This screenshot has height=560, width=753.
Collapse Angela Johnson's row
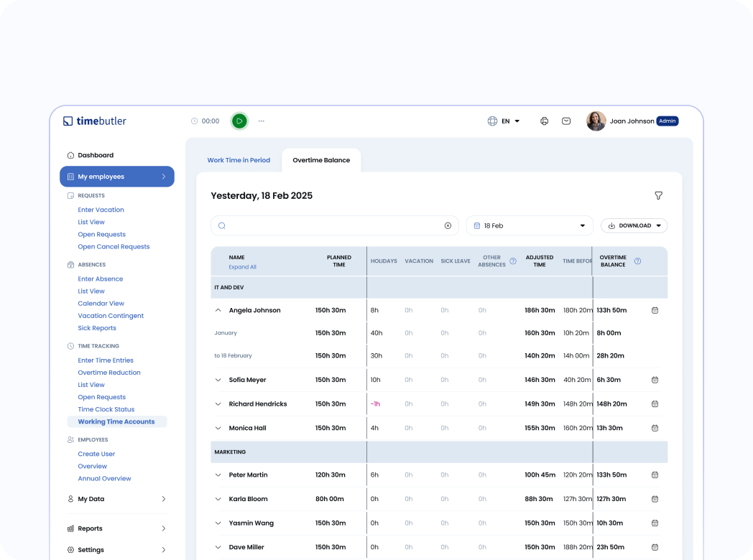(218, 311)
